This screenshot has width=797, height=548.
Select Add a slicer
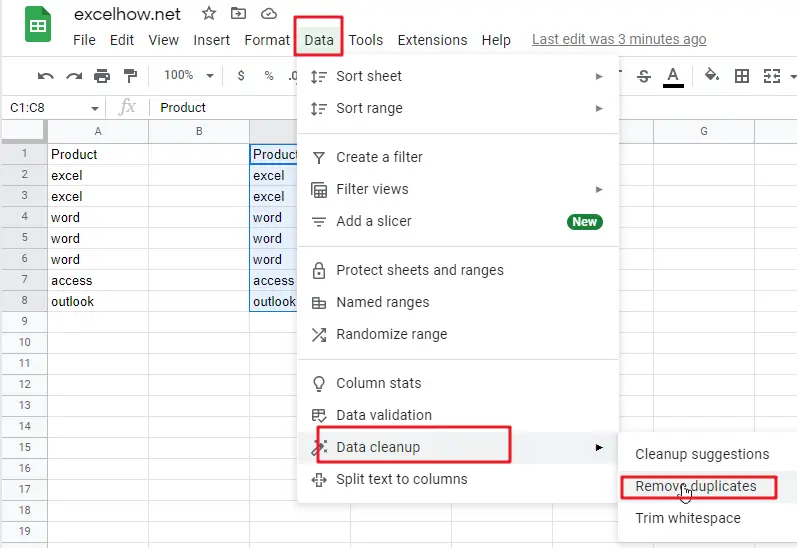(x=458, y=221)
